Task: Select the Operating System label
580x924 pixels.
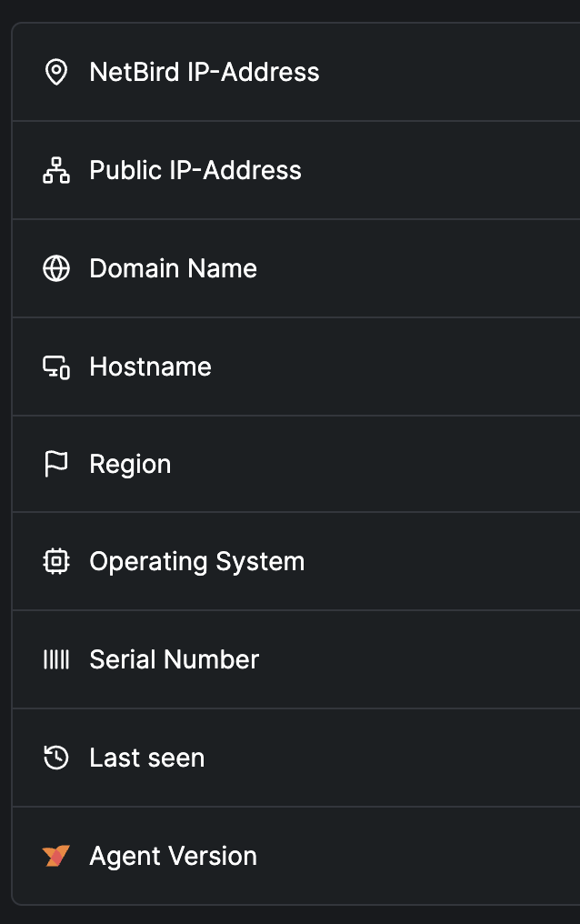Action: (197, 562)
